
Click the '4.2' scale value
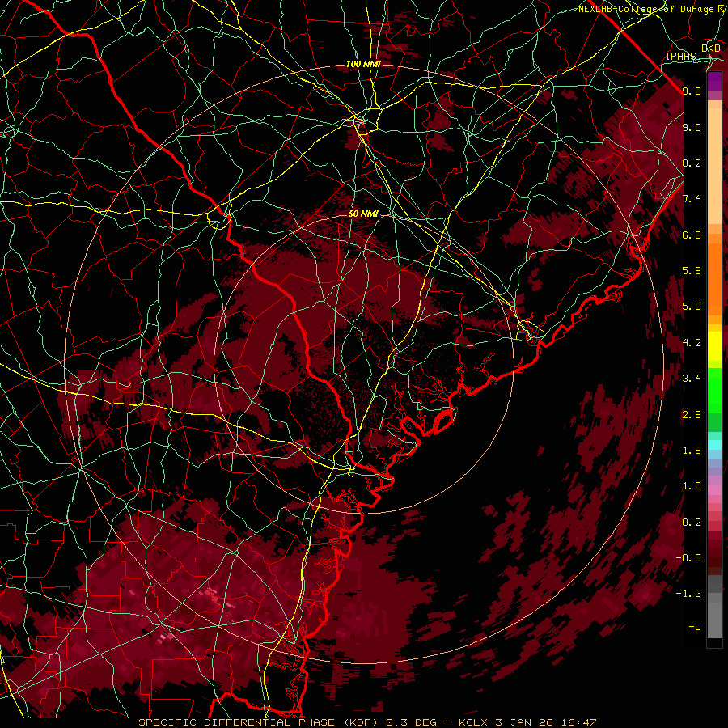[x=692, y=343]
